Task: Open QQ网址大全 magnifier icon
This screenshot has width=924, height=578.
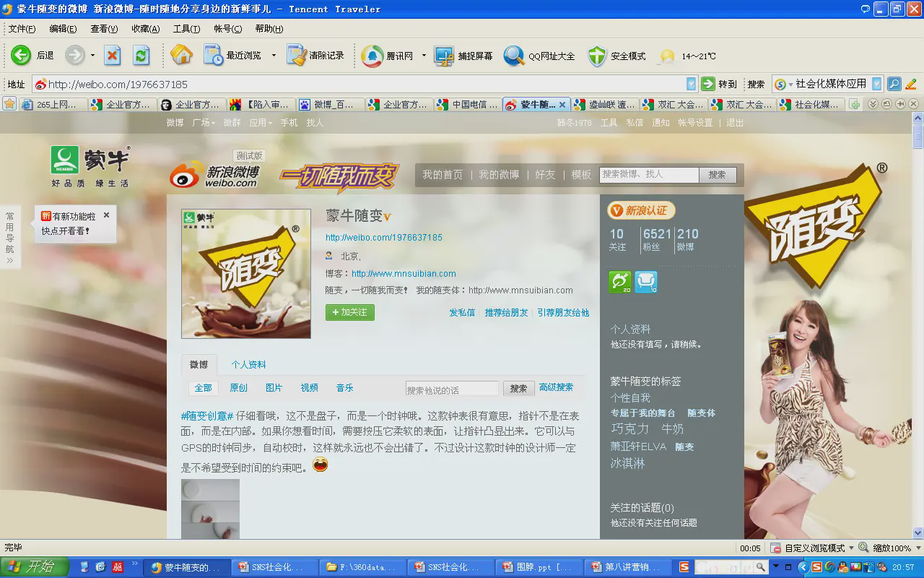Action: click(513, 56)
